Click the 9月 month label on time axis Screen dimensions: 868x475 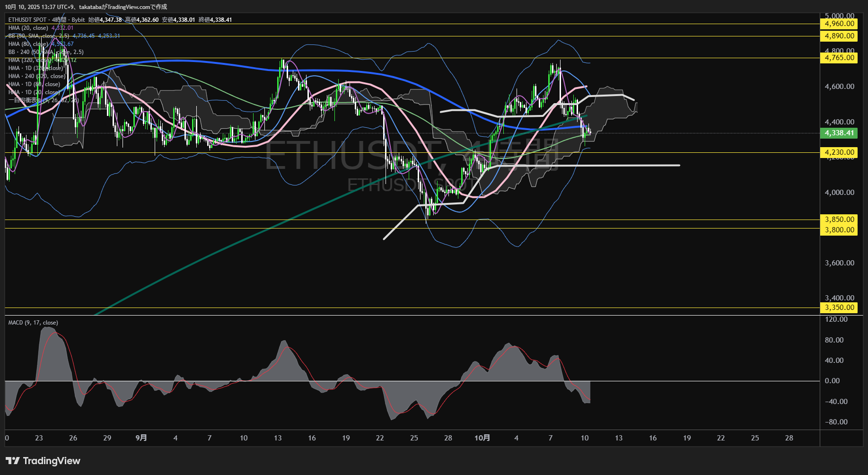(x=141, y=438)
